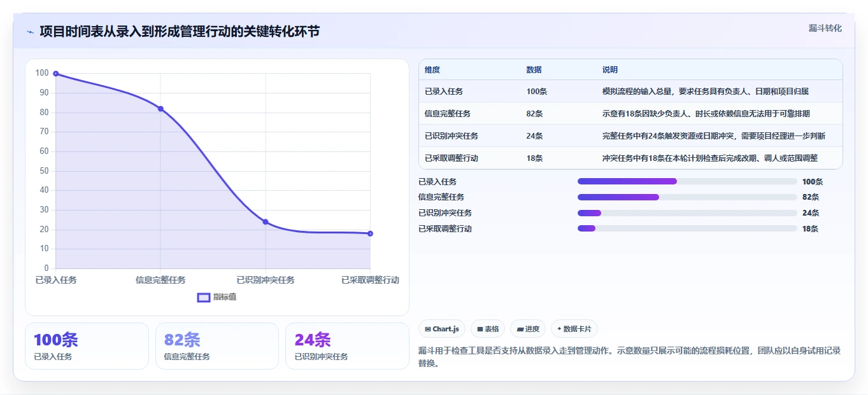Click the 已采取调整行动 progress bar
Image resolution: width=868 pixels, height=395 pixels.
pyautogui.click(x=687, y=228)
